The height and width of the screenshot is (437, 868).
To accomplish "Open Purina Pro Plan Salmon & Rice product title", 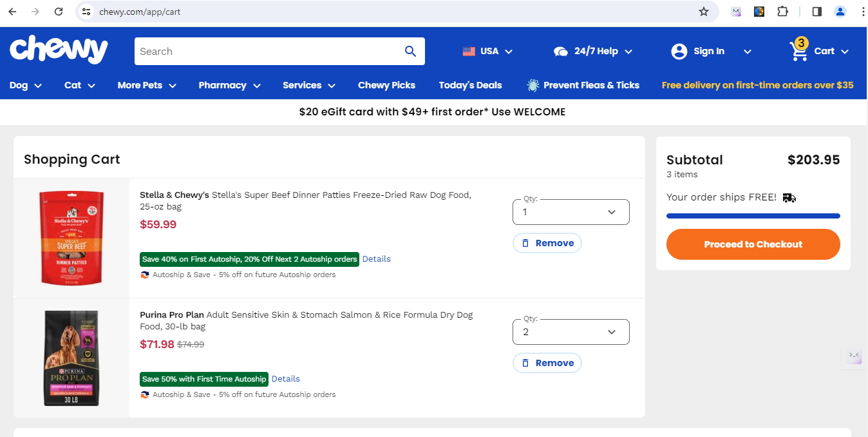I will (307, 321).
